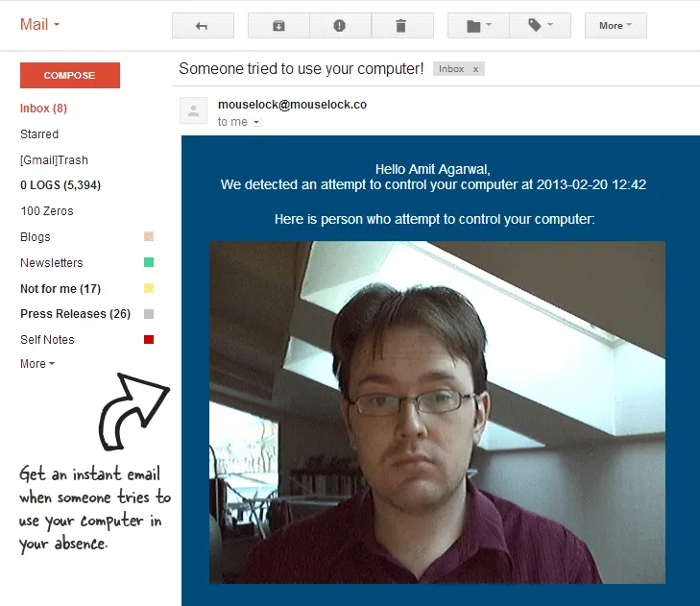
Task: Archive this email with the archive icon
Action: point(278,26)
